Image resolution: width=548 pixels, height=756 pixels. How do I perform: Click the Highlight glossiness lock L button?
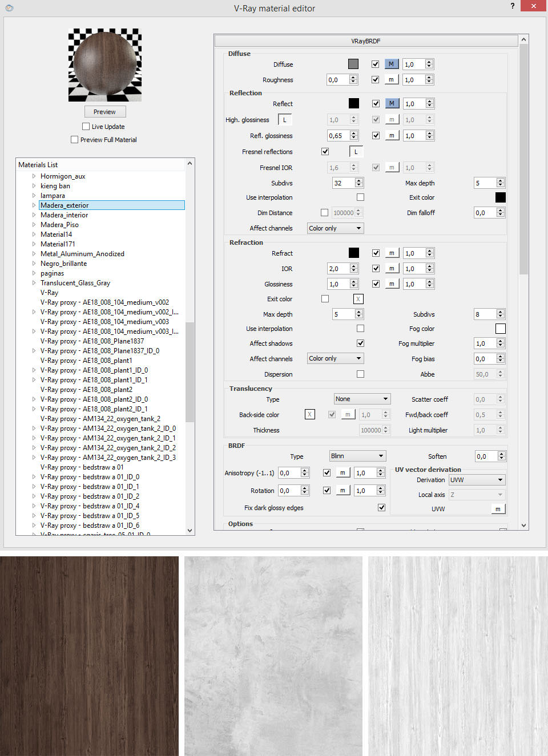point(284,119)
